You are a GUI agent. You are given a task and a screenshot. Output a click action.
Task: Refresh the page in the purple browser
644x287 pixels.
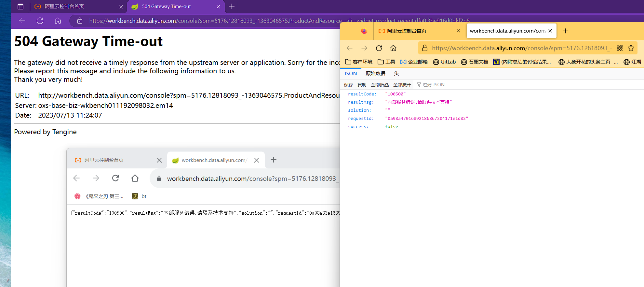pos(40,21)
